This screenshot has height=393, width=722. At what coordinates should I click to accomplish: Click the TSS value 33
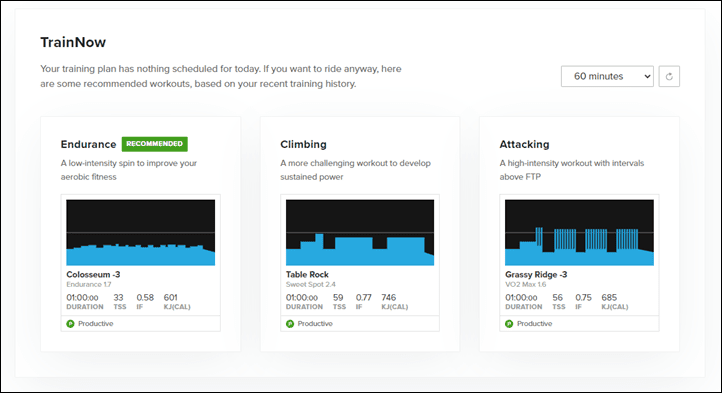119,298
